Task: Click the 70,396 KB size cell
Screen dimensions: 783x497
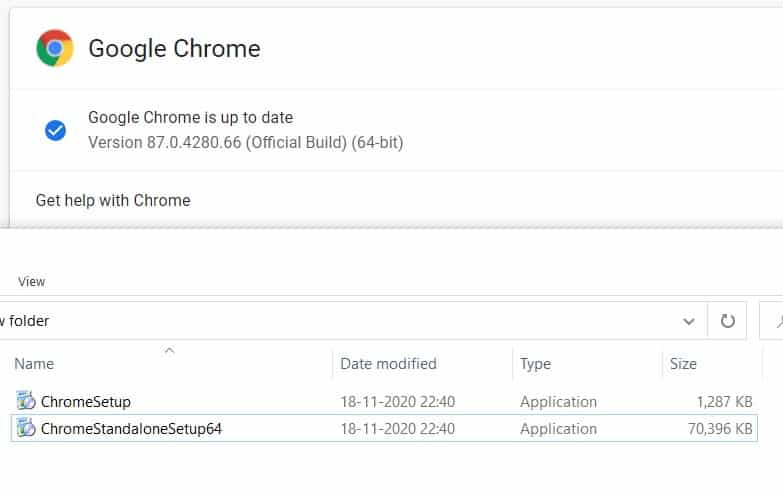Action: [x=720, y=429]
